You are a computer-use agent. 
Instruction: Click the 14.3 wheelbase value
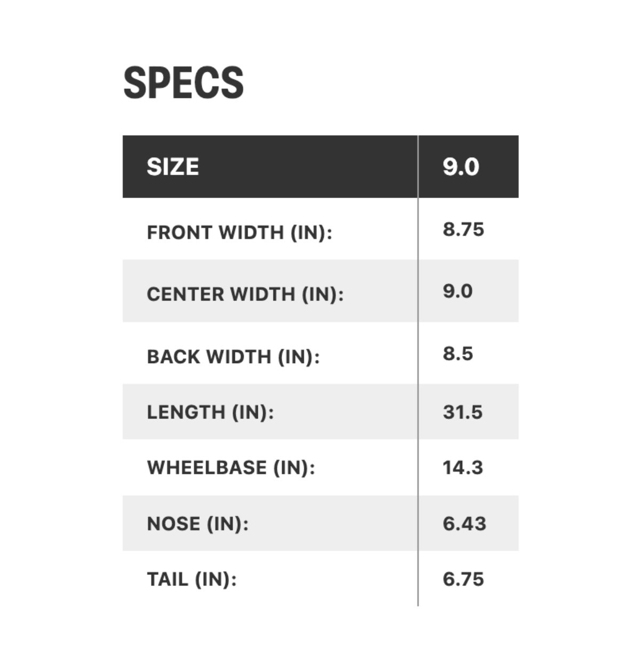click(x=463, y=468)
